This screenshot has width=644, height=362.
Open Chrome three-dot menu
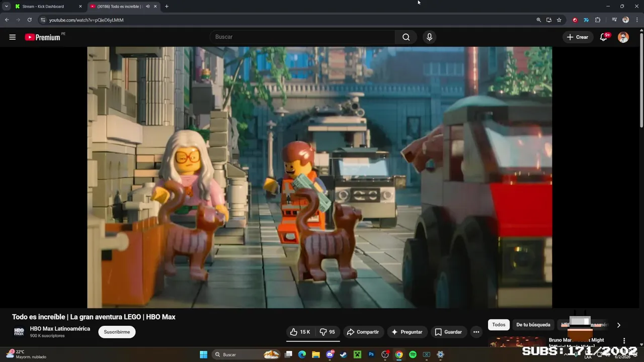point(636,20)
